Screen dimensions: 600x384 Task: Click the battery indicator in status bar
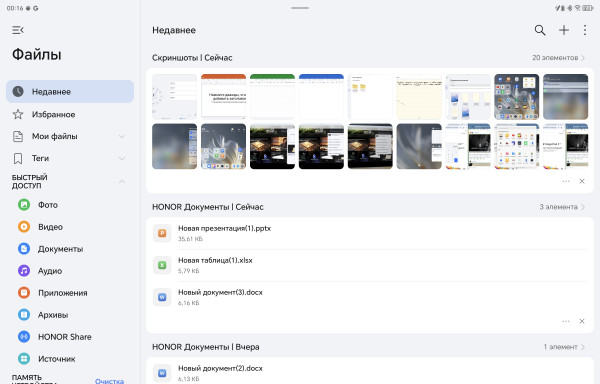(588, 8)
